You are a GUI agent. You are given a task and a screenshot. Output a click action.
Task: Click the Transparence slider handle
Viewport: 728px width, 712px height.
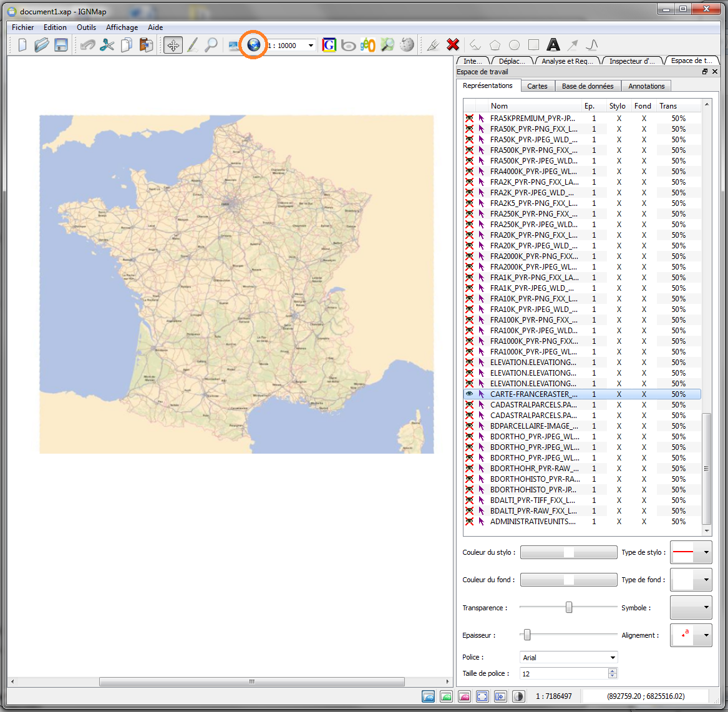[x=569, y=607]
